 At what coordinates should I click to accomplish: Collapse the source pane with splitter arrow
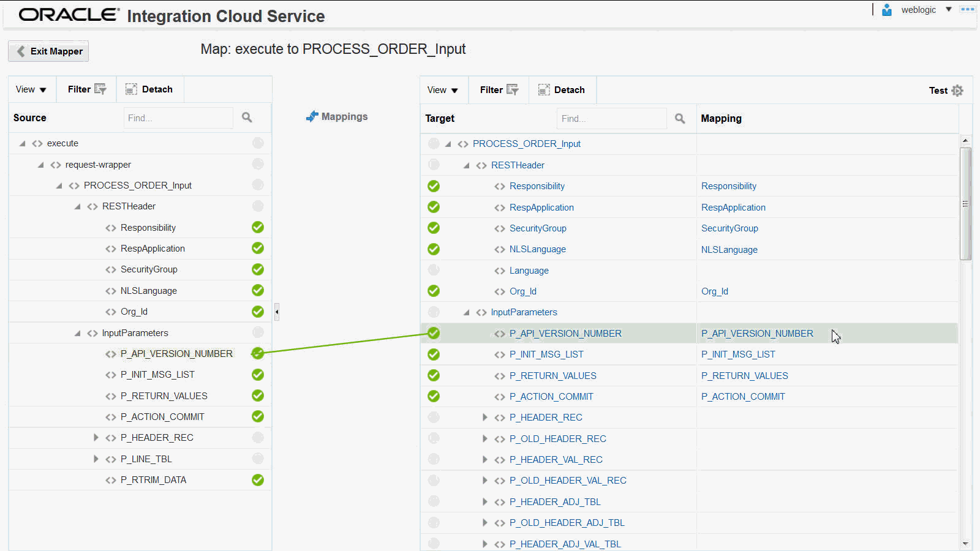click(x=277, y=312)
